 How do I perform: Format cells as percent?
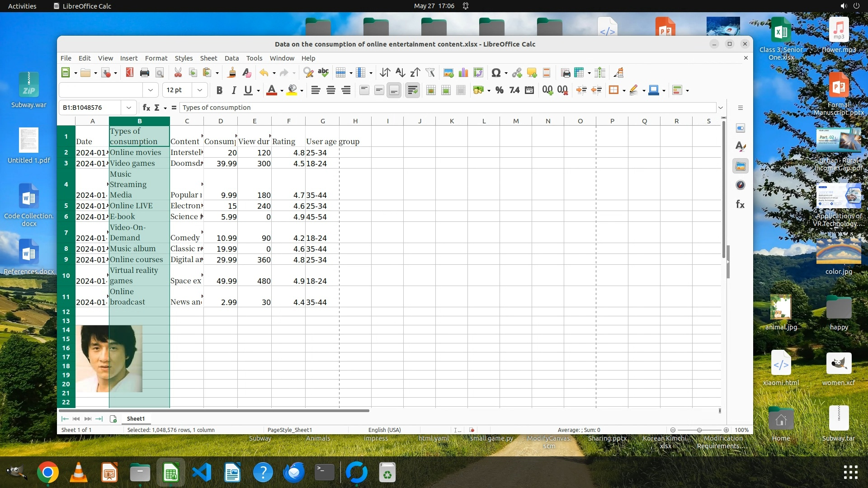click(x=499, y=90)
